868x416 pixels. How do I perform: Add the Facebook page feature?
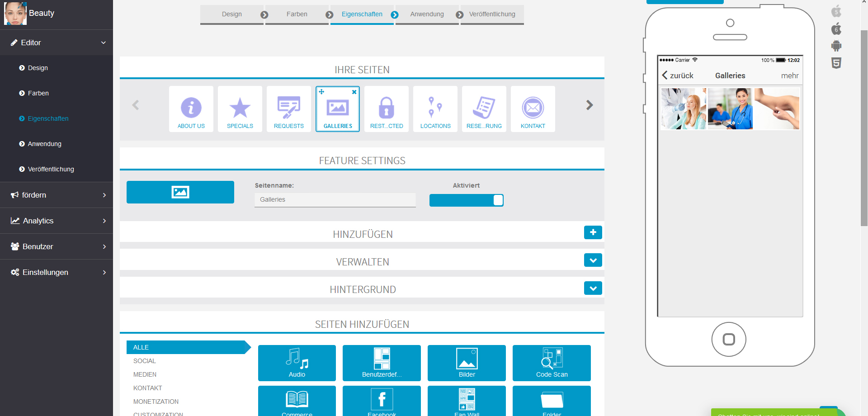pyautogui.click(x=382, y=401)
